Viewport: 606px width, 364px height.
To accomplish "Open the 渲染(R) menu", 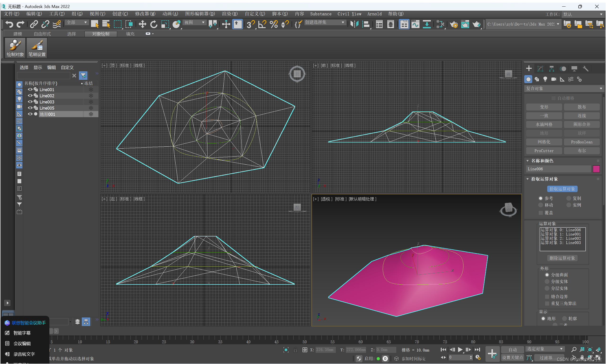I will [x=230, y=14].
